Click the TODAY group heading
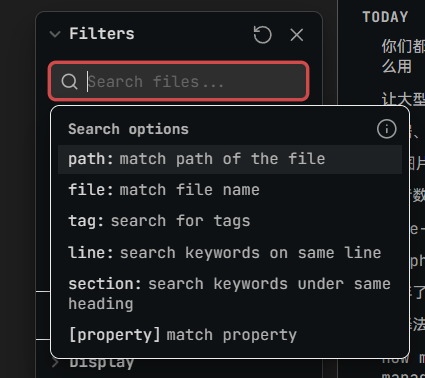The image size is (425, 378). 385,17
